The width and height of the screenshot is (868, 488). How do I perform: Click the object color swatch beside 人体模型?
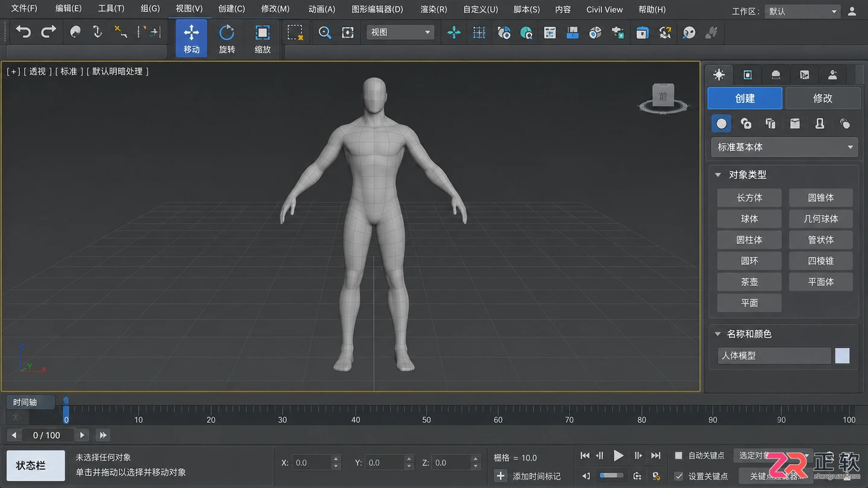point(842,355)
